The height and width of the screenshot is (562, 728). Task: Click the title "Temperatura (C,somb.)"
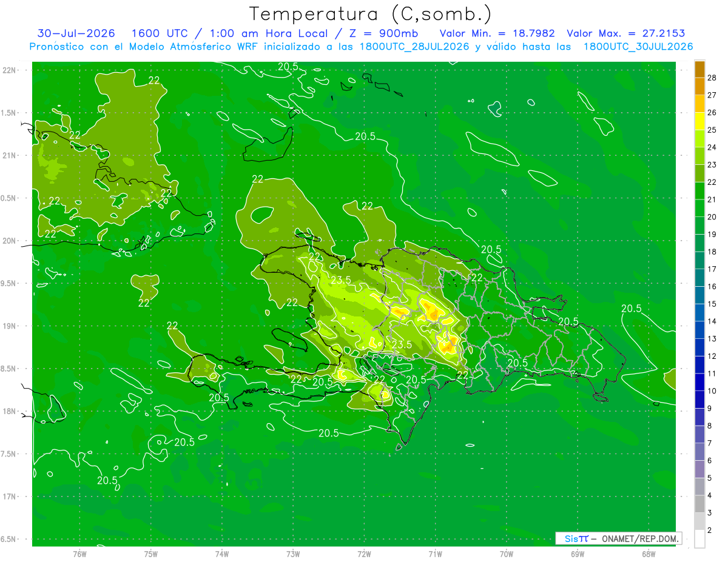(x=371, y=13)
